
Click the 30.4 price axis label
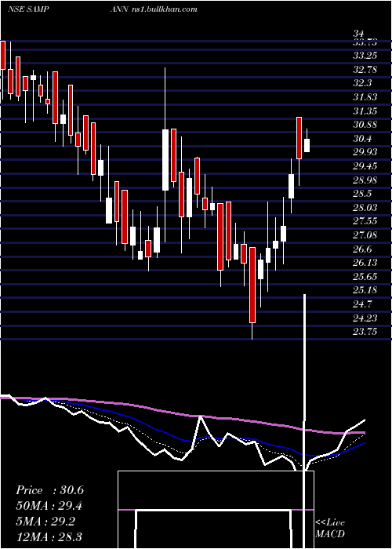pos(362,139)
